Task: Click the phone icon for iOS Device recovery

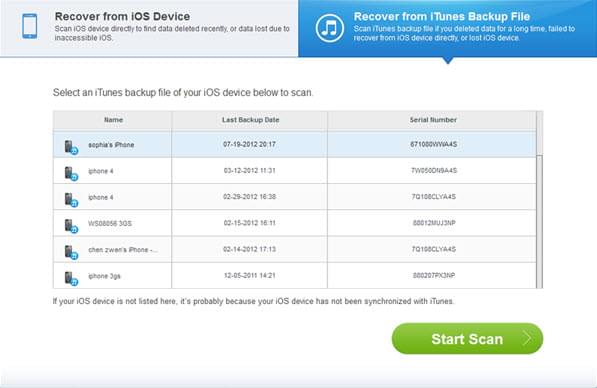Action: [x=30, y=26]
